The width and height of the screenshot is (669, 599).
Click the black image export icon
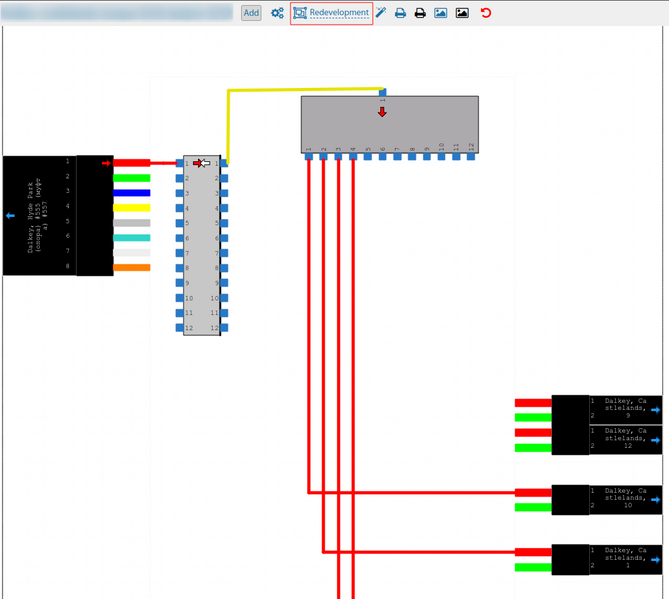tap(461, 13)
